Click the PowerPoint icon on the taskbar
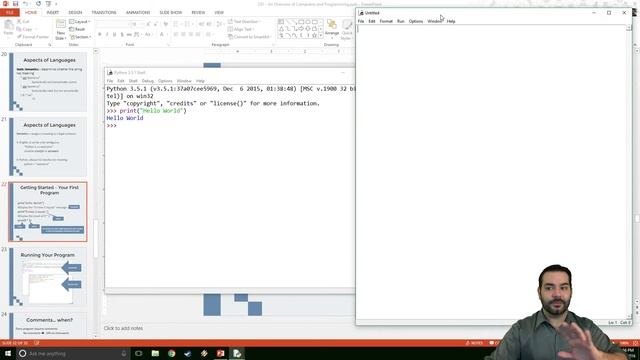The width and height of the screenshot is (640, 360). [220, 353]
